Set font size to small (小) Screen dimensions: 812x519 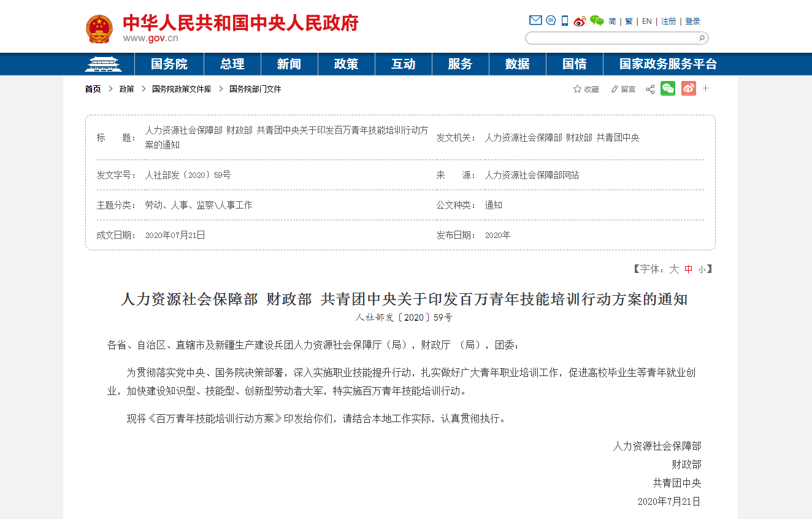(x=702, y=269)
